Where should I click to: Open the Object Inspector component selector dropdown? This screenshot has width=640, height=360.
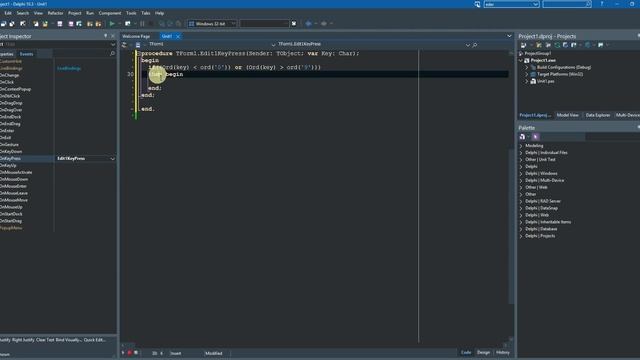click(x=113, y=44)
